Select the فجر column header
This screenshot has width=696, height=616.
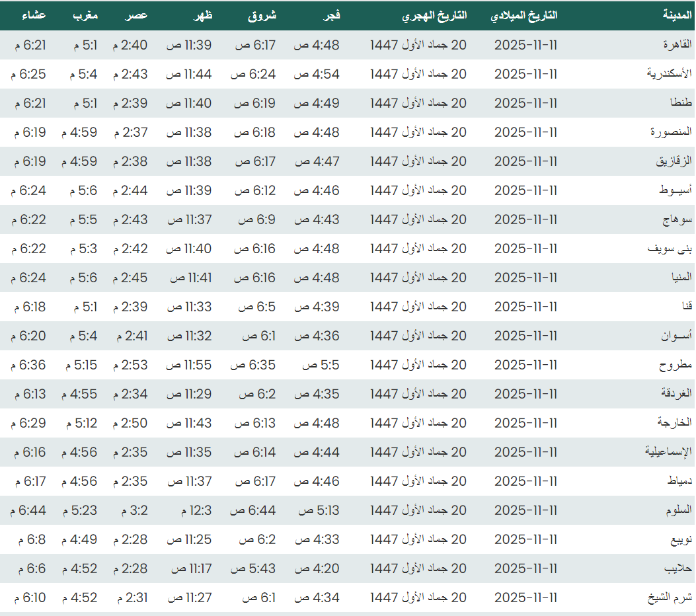pyautogui.click(x=330, y=15)
